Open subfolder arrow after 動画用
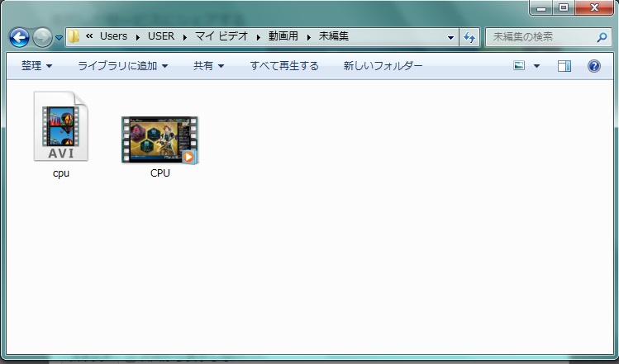Image resolution: width=619 pixels, height=364 pixels. click(309, 37)
